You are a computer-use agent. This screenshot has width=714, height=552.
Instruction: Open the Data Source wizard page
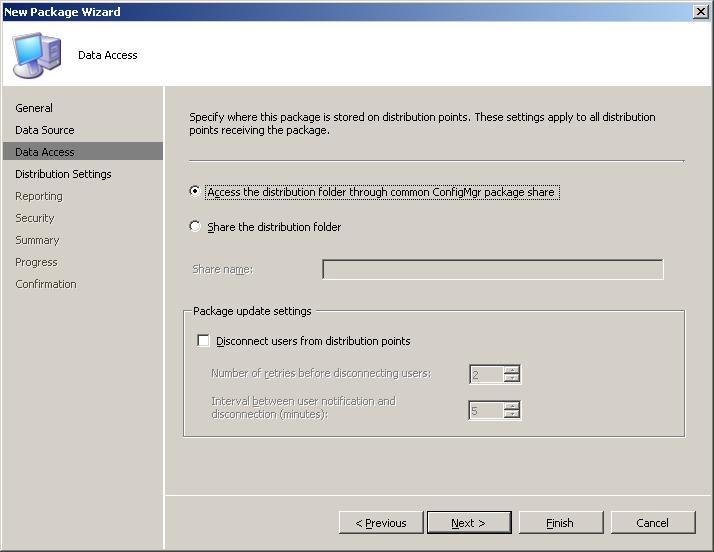point(45,130)
